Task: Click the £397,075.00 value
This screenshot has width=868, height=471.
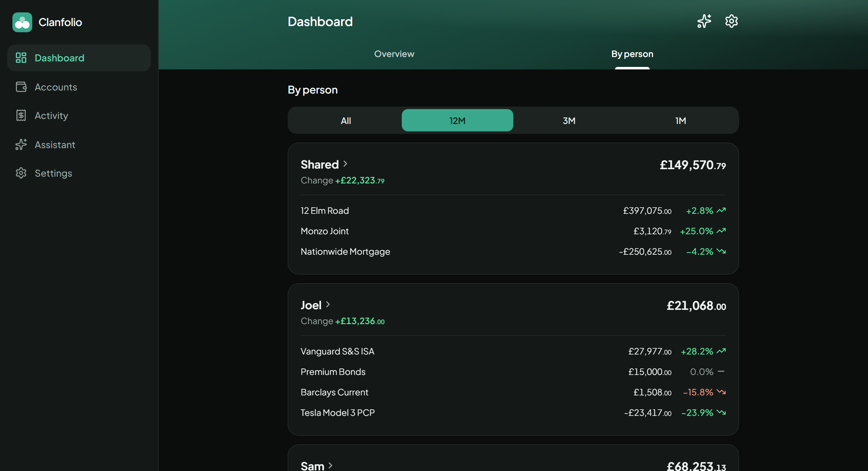Action: 647,211
